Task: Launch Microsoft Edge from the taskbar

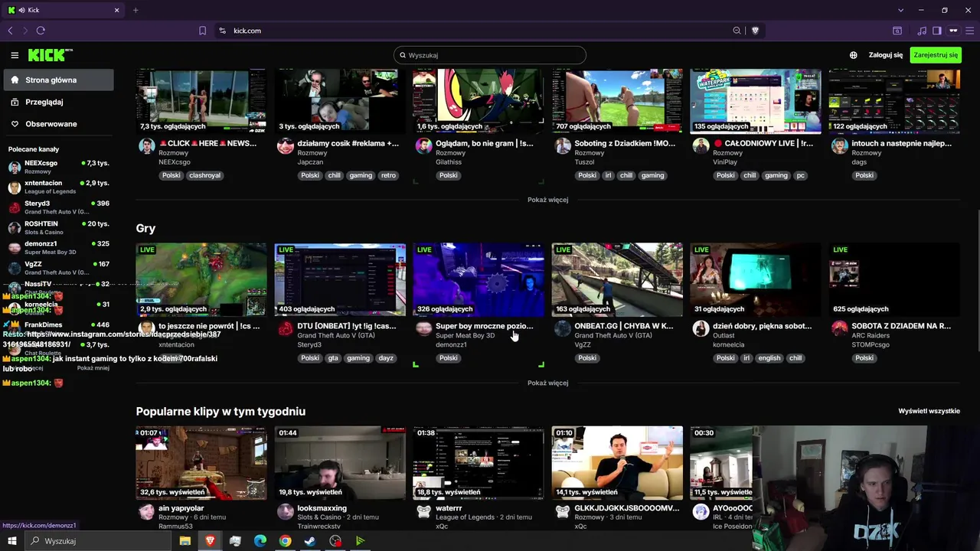Action: click(260, 541)
